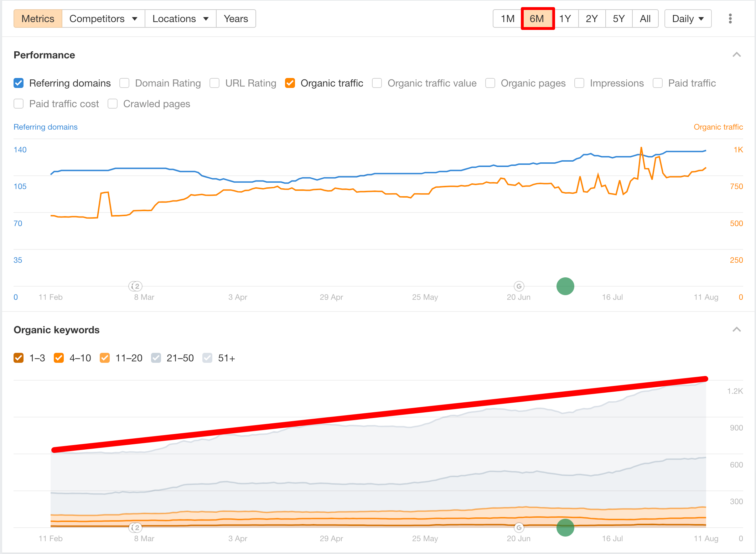Toggle the 1–3 keyword position checkbox
Screen dimensions: 756x554
pos(19,358)
